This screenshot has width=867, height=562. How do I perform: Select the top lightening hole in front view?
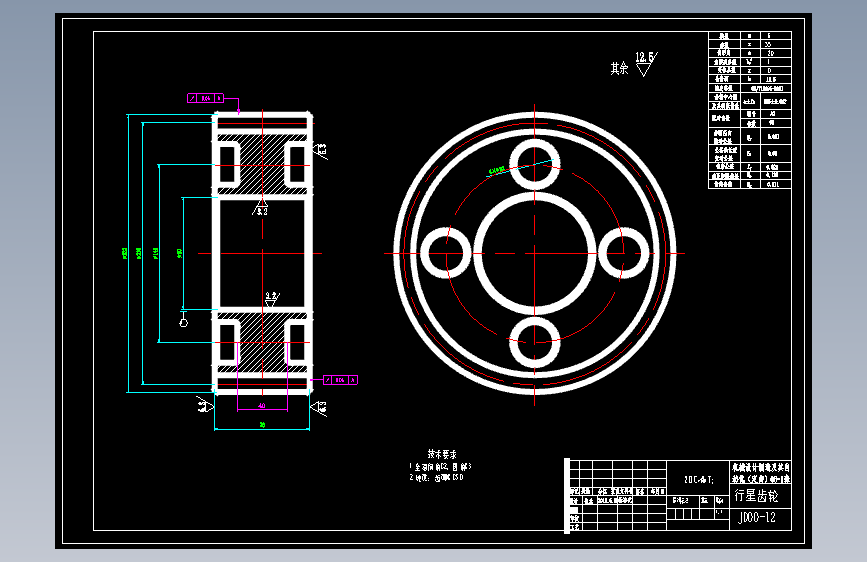click(x=534, y=164)
